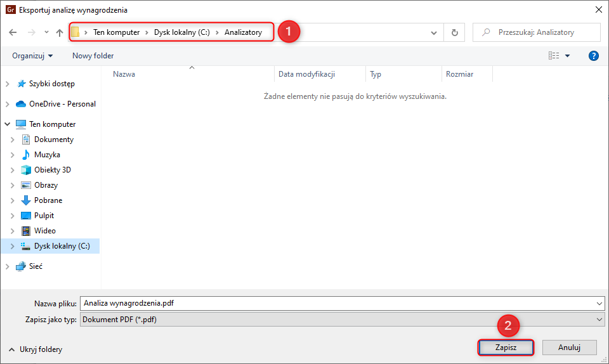Open the Organizuj menu

pyautogui.click(x=32, y=56)
